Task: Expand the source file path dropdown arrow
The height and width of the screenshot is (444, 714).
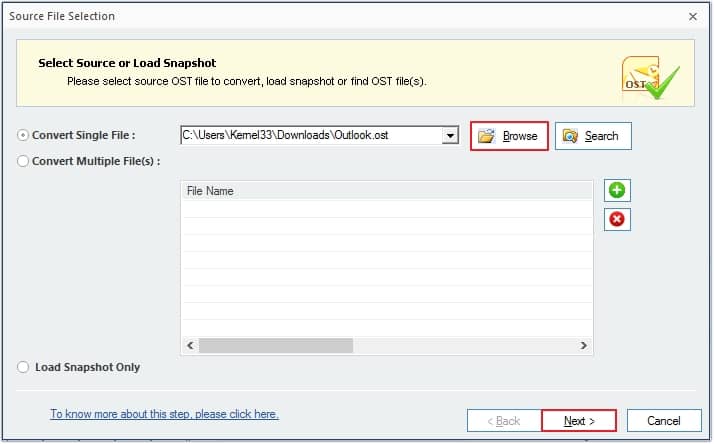Action: 450,135
